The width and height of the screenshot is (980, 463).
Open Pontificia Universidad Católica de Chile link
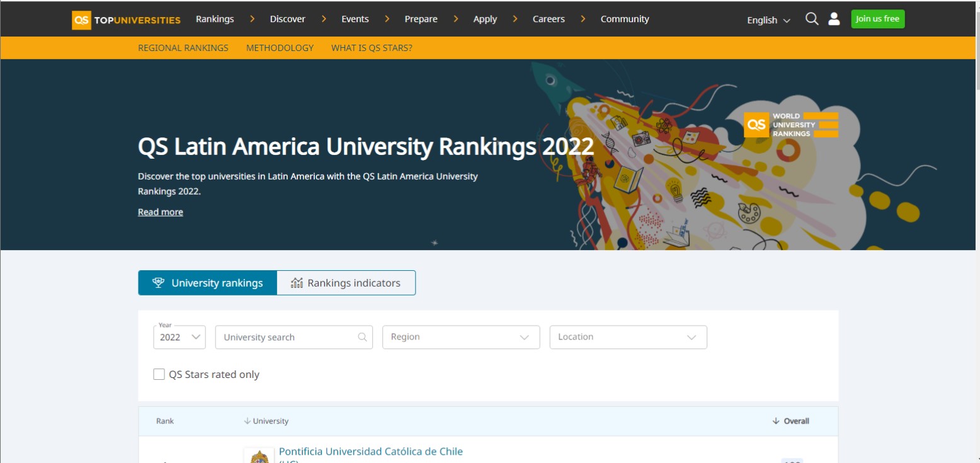click(x=371, y=455)
